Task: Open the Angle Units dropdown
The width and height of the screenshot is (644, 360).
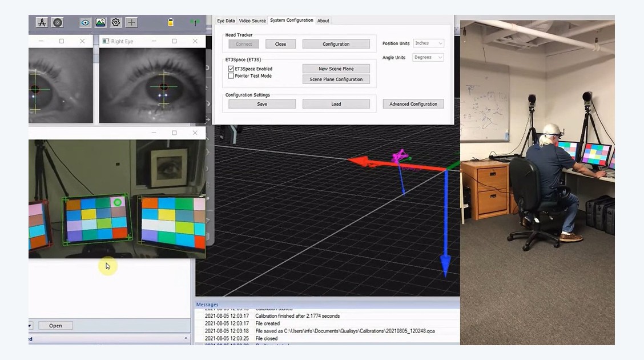Action: click(428, 57)
